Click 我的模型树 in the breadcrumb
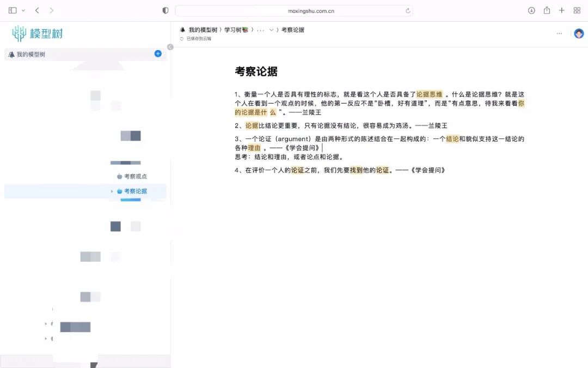Viewport: 588px width, 368px height. coord(203,29)
